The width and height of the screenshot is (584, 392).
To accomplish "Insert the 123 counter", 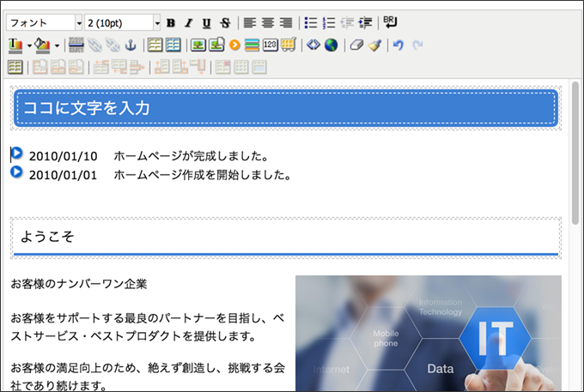I will click(270, 45).
